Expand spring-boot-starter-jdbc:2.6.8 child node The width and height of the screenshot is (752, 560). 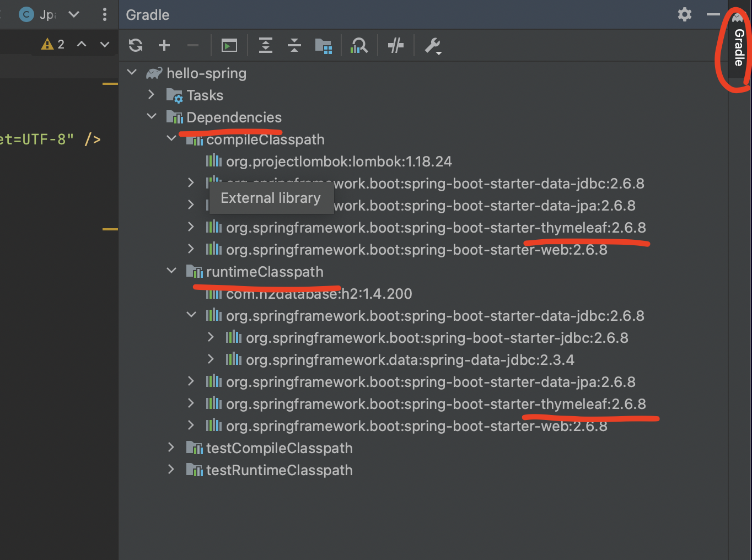211,337
